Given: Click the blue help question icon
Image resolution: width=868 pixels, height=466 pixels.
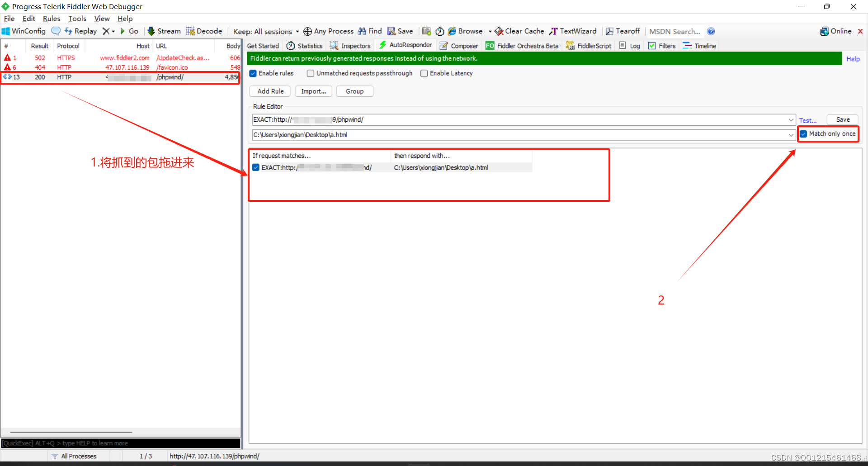Looking at the screenshot, I should [711, 31].
